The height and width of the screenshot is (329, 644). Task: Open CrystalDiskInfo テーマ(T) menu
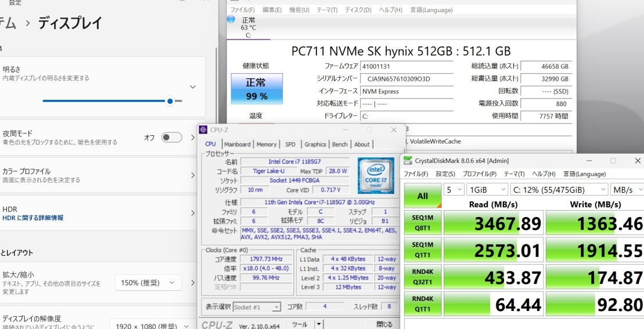click(x=327, y=10)
